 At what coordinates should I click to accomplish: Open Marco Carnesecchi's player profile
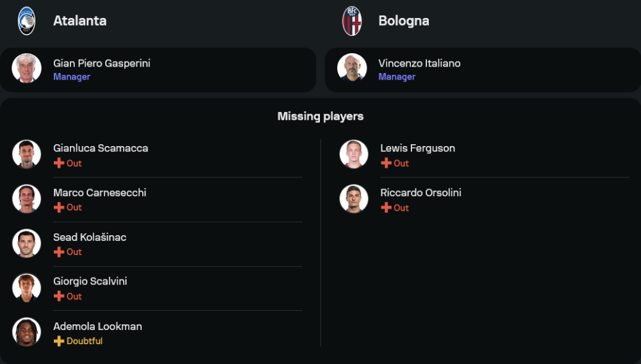pyautogui.click(x=99, y=193)
